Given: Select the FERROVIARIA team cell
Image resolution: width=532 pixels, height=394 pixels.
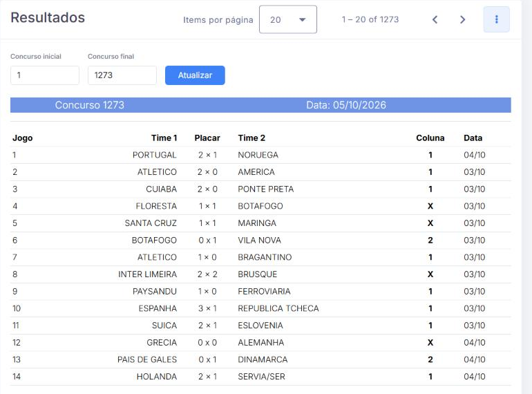Looking at the screenshot, I should click(x=265, y=291).
